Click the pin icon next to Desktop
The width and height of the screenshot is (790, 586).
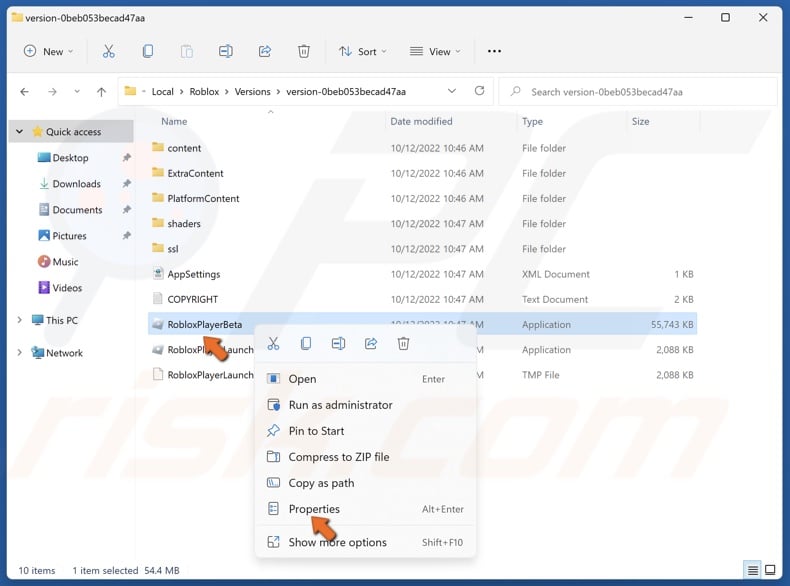tap(126, 158)
